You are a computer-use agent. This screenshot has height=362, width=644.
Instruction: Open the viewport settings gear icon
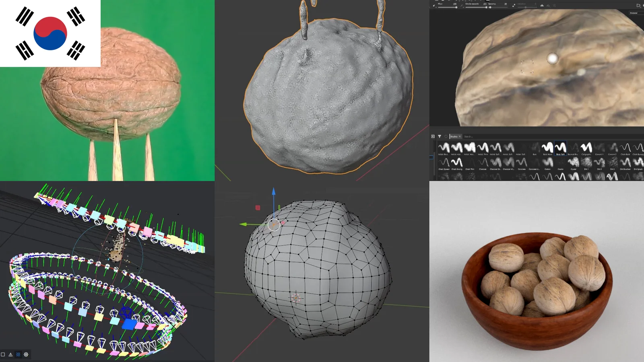[x=26, y=354]
